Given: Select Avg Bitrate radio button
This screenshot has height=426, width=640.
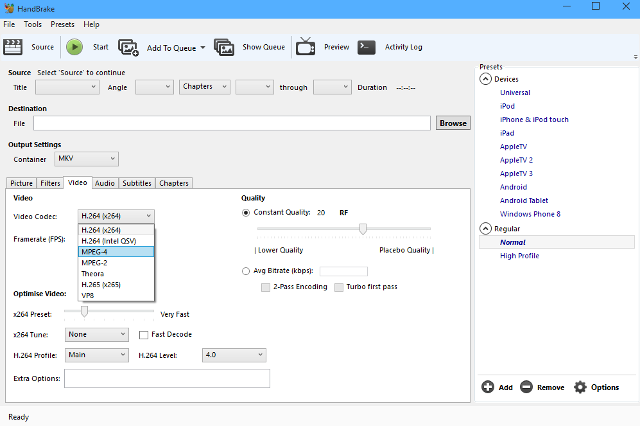Looking at the screenshot, I should pos(246,271).
